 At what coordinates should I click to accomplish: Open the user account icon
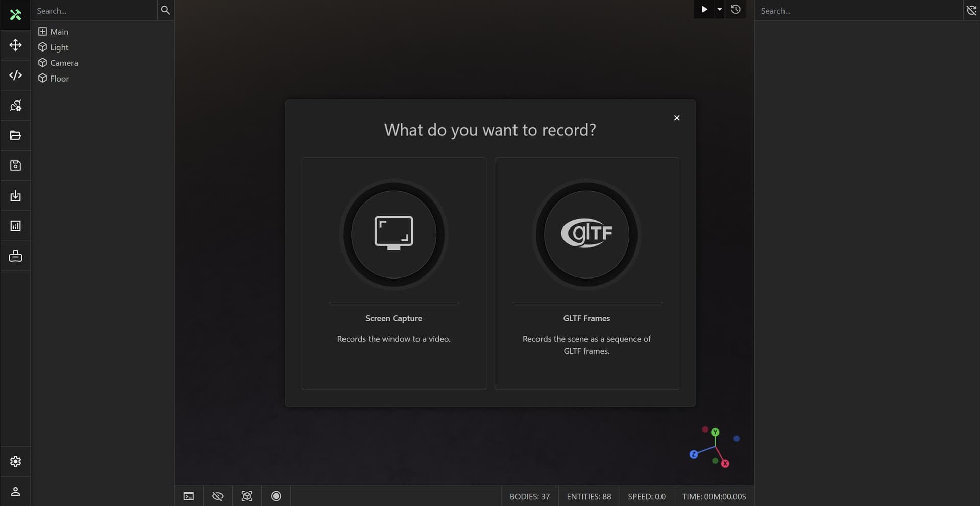coord(15,491)
